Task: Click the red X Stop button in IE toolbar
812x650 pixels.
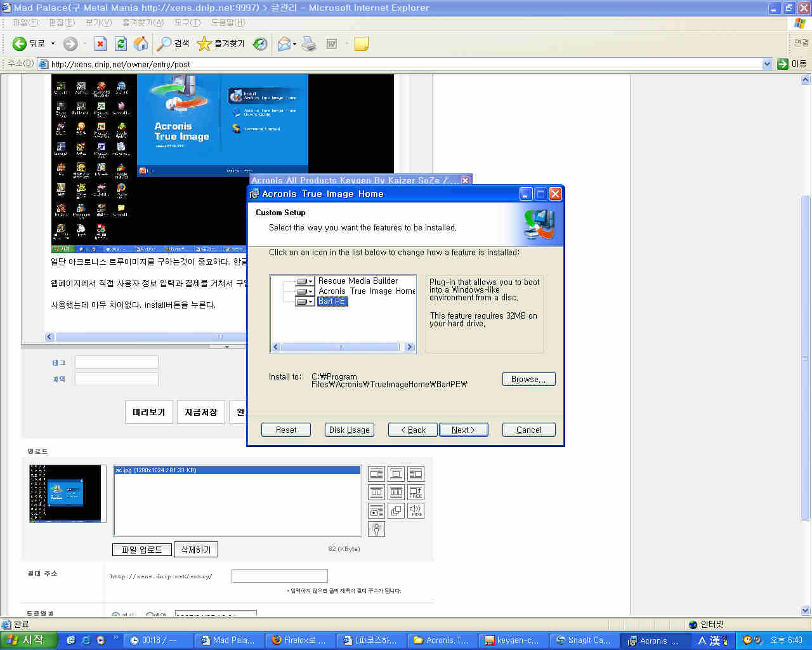Action: tap(100, 44)
